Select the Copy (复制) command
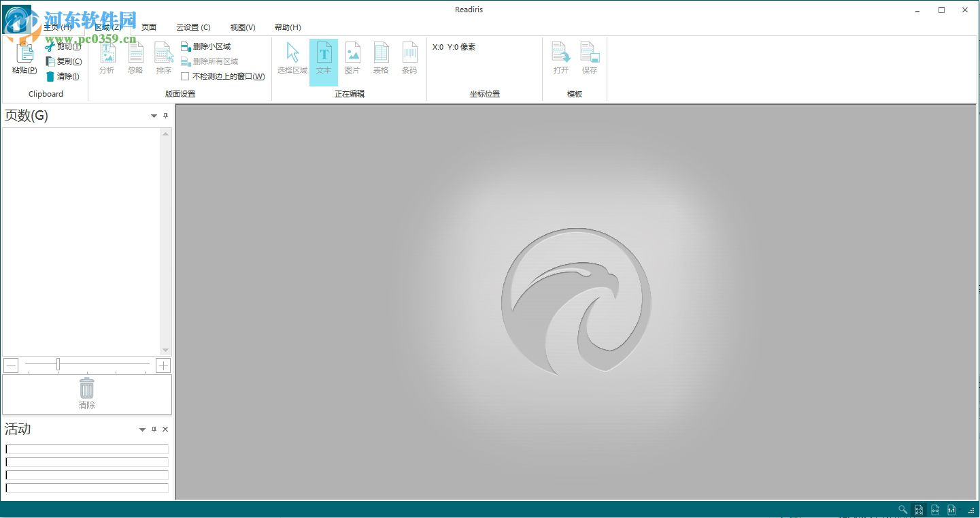Screen dimensions: 980x518 (63, 61)
